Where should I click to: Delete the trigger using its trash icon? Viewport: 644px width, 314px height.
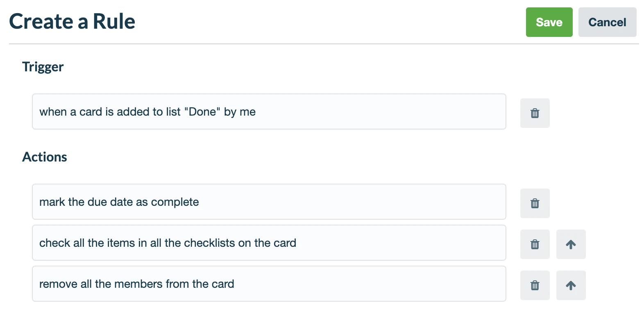pos(535,113)
